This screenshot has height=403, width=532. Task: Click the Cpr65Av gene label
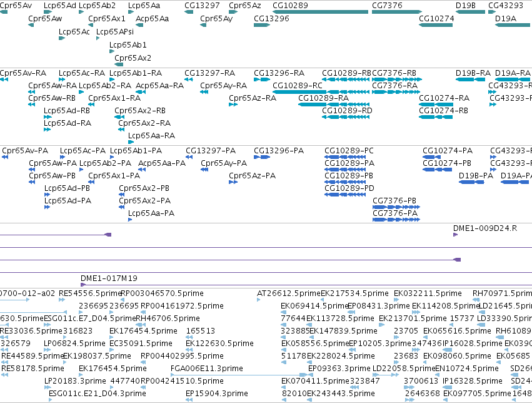(x=16, y=6)
